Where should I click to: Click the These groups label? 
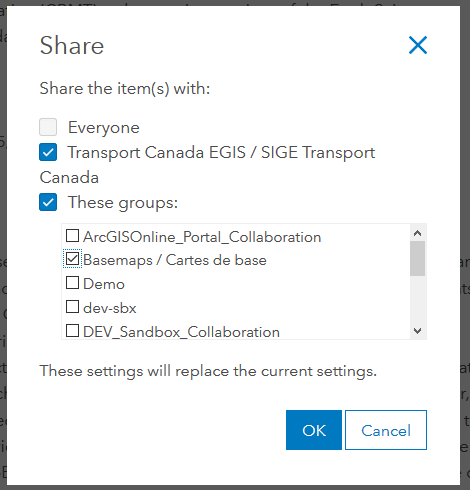point(123,203)
